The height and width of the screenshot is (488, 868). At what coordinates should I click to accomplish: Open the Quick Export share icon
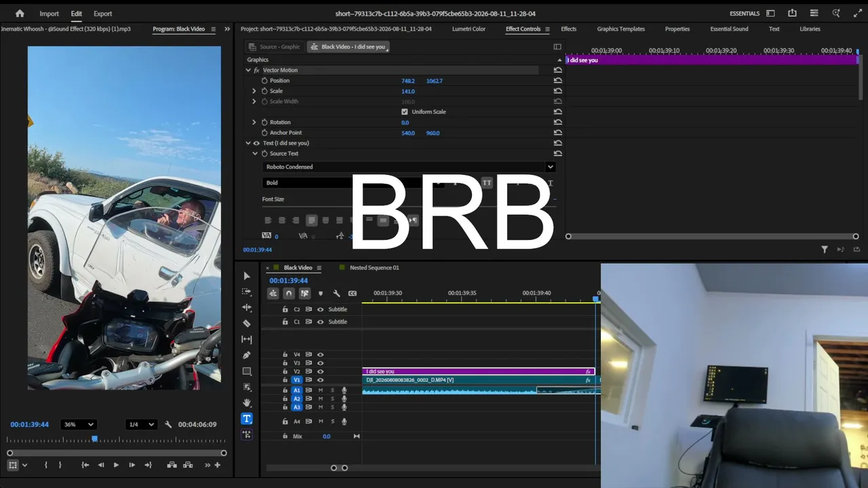792,14
